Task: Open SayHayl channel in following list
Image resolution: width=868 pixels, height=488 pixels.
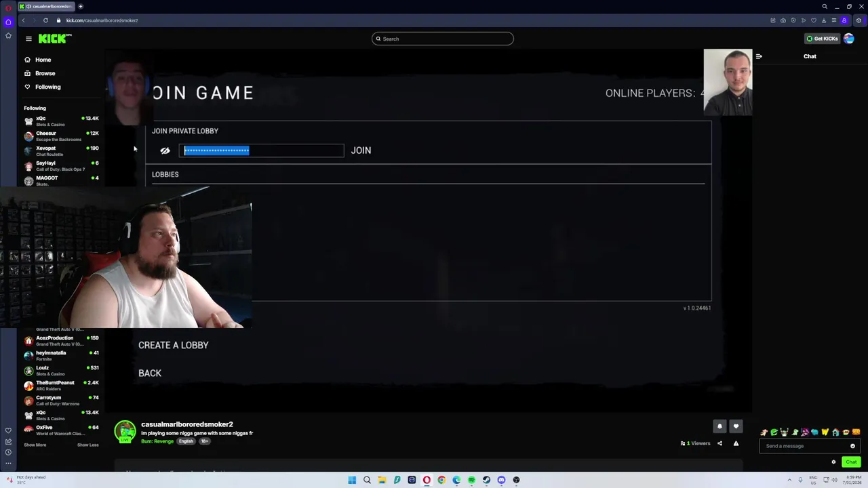Action: click(61, 166)
